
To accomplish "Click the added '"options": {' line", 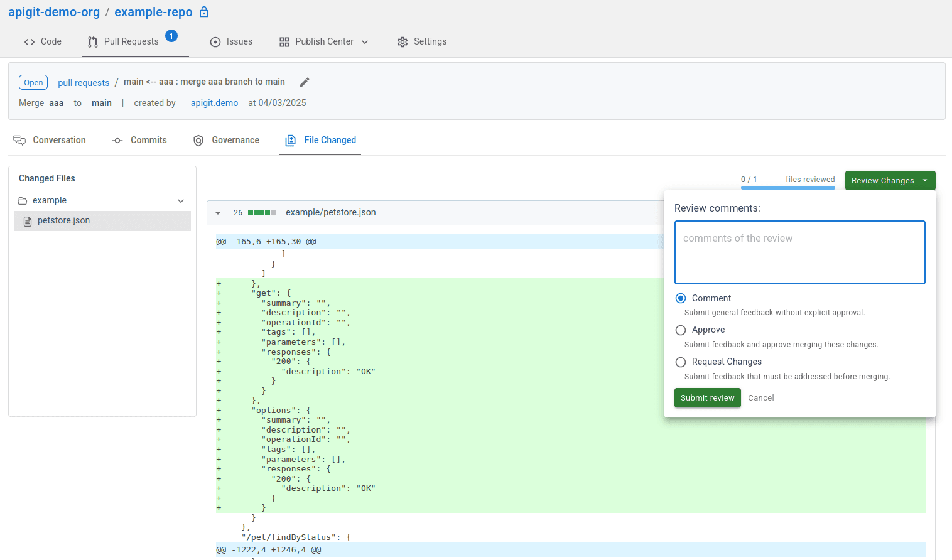I will click(281, 411).
